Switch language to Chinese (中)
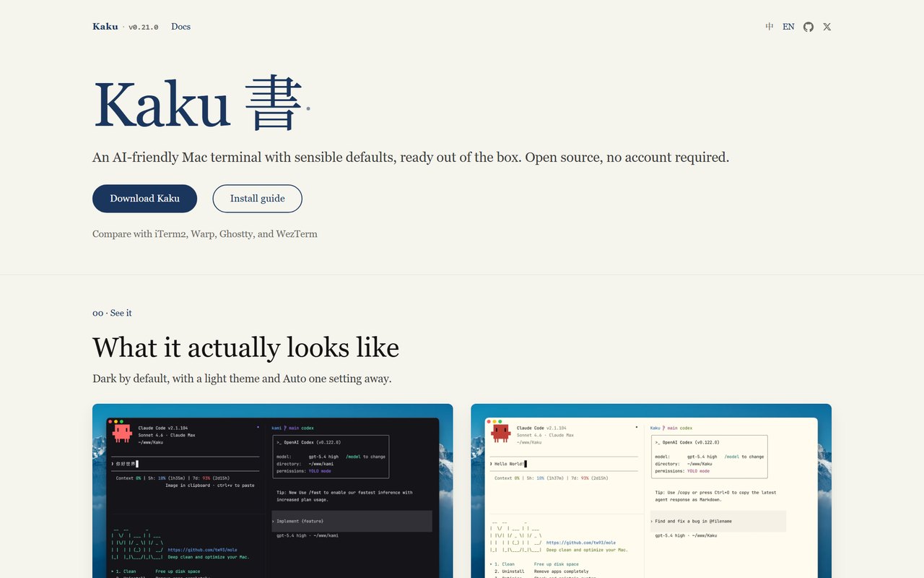The width and height of the screenshot is (924, 578). pyautogui.click(x=770, y=27)
